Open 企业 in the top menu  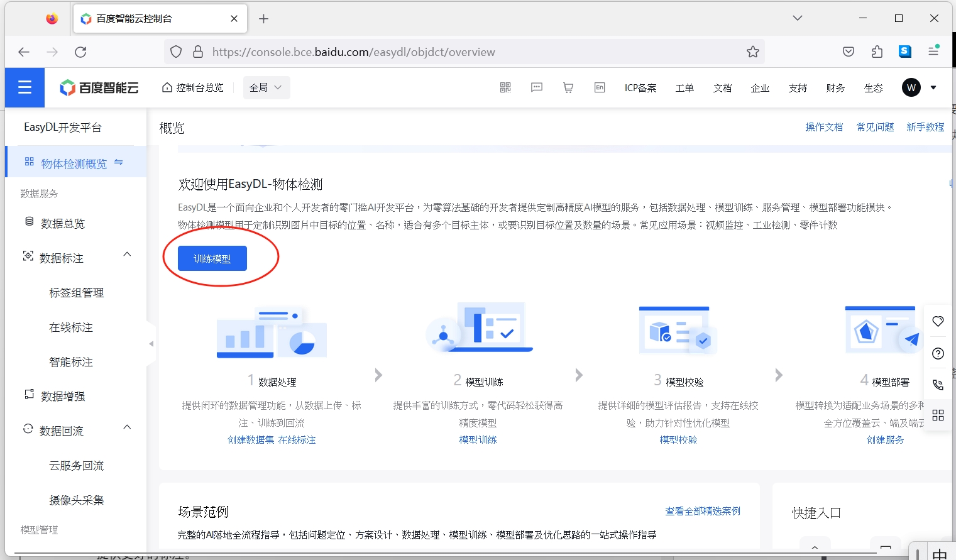tap(760, 88)
